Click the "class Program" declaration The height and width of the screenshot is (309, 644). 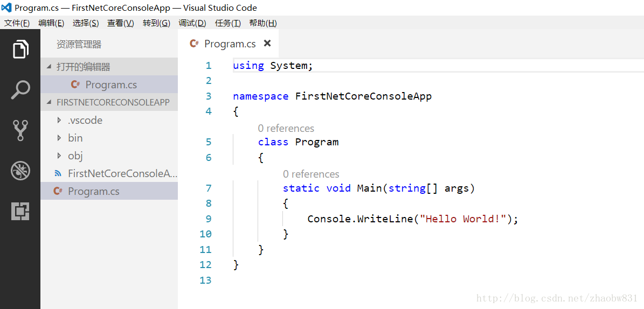click(298, 142)
